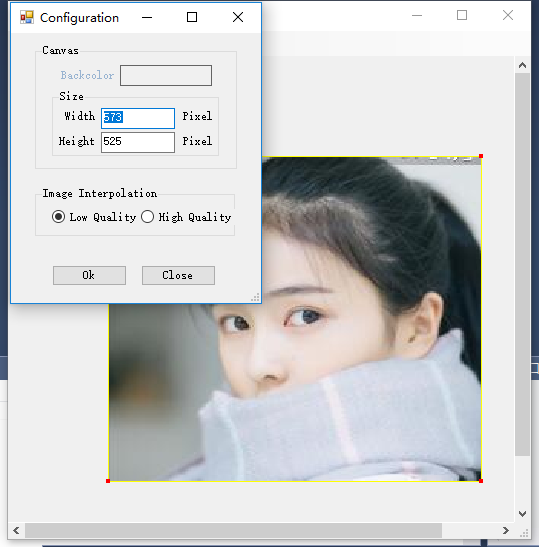Click the Width input field
This screenshot has width=539, height=547.
coord(138,118)
